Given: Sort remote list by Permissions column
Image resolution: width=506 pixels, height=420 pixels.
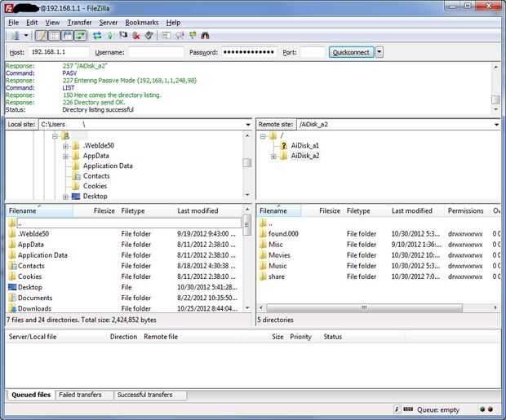Looking at the screenshot, I should tap(465, 210).
